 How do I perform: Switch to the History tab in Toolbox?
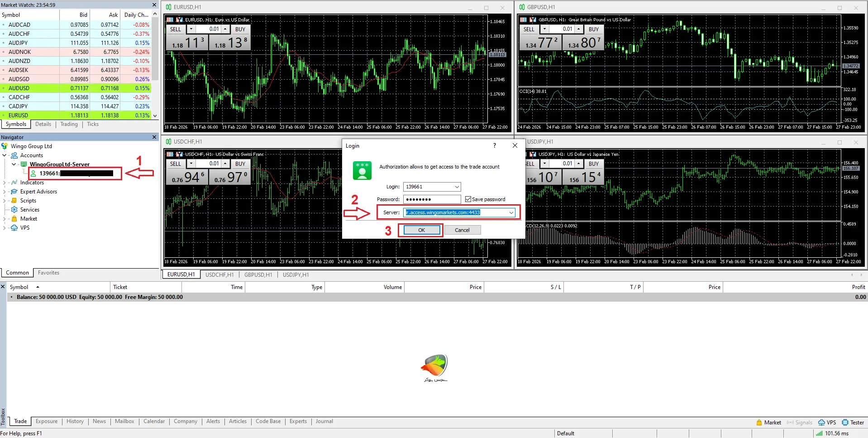pyautogui.click(x=75, y=421)
